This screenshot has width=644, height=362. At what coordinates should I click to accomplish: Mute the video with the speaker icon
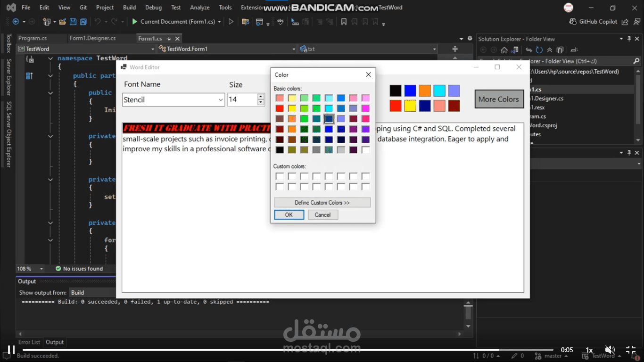(610, 350)
